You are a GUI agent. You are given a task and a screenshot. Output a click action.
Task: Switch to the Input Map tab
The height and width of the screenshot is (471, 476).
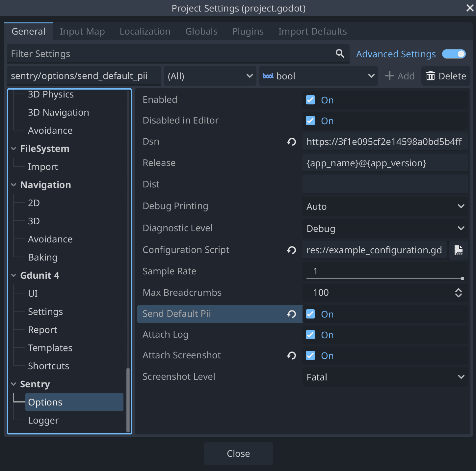[x=82, y=32]
